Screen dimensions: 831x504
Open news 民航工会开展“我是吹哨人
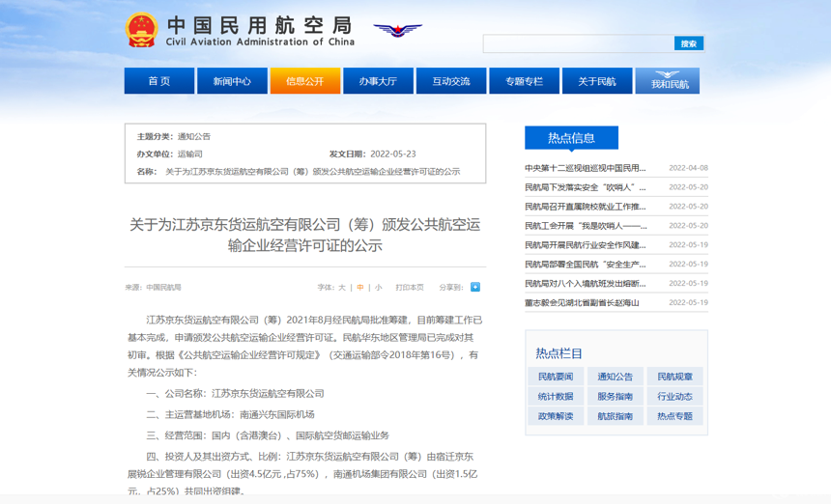point(586,226)
